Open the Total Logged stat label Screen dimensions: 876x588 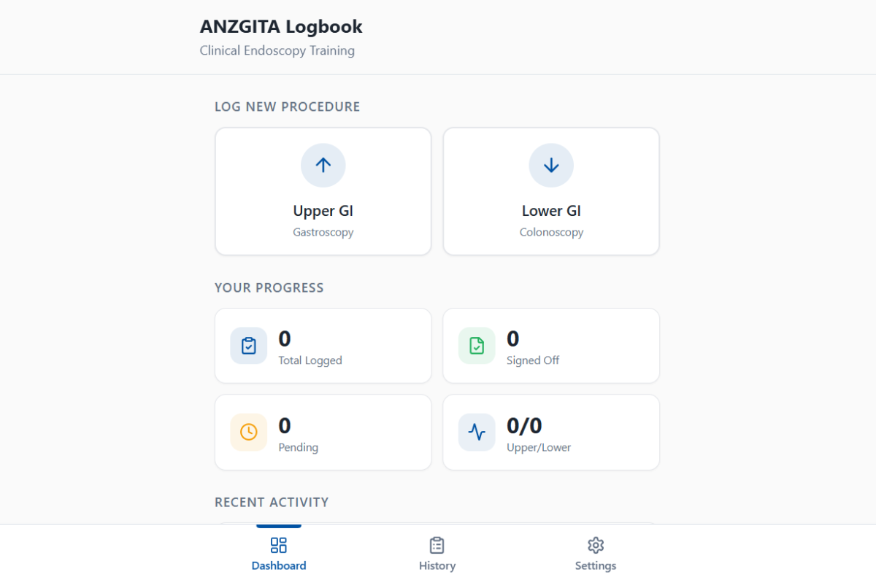[x=310, y=360]
